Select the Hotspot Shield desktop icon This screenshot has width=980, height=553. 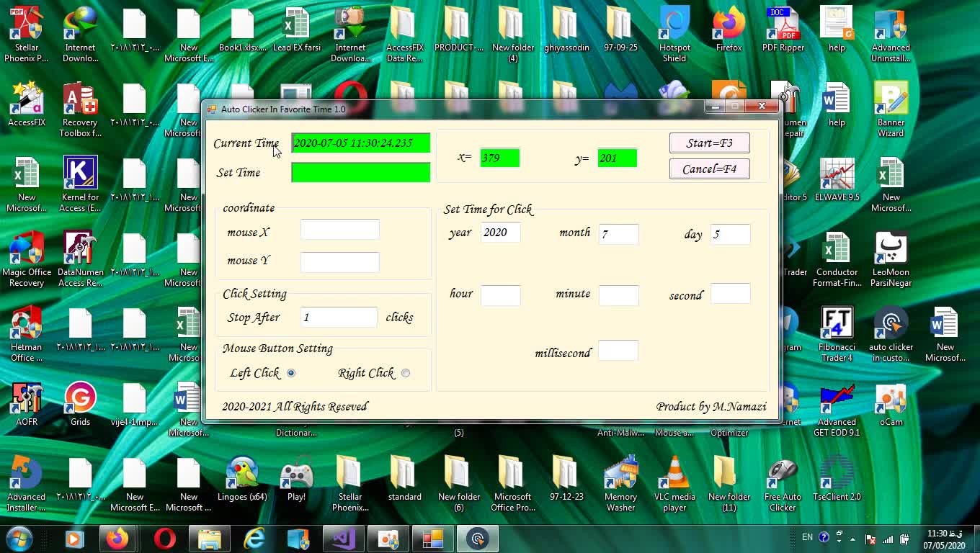pyautogui.click(x=674, y=32)
